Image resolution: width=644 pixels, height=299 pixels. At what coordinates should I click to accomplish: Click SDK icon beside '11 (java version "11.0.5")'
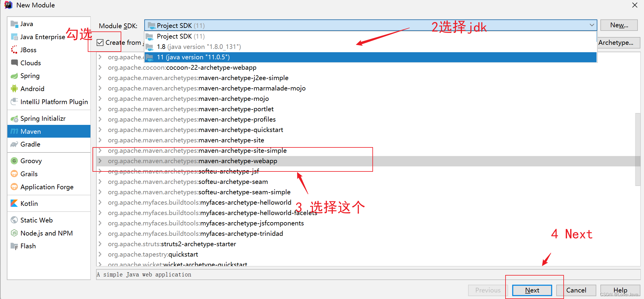pos(149,57)
